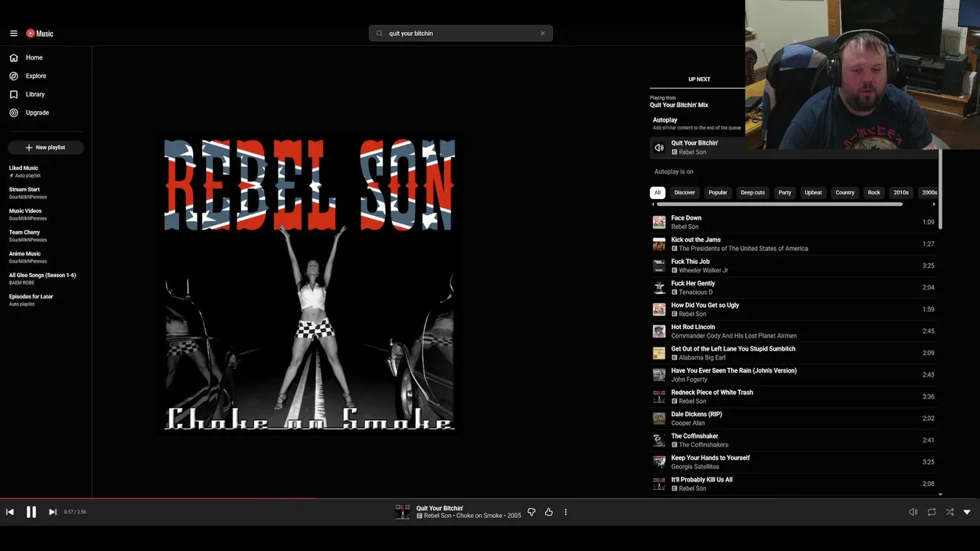
Task: Select the Discover filter chip
Action: [684, 193]
